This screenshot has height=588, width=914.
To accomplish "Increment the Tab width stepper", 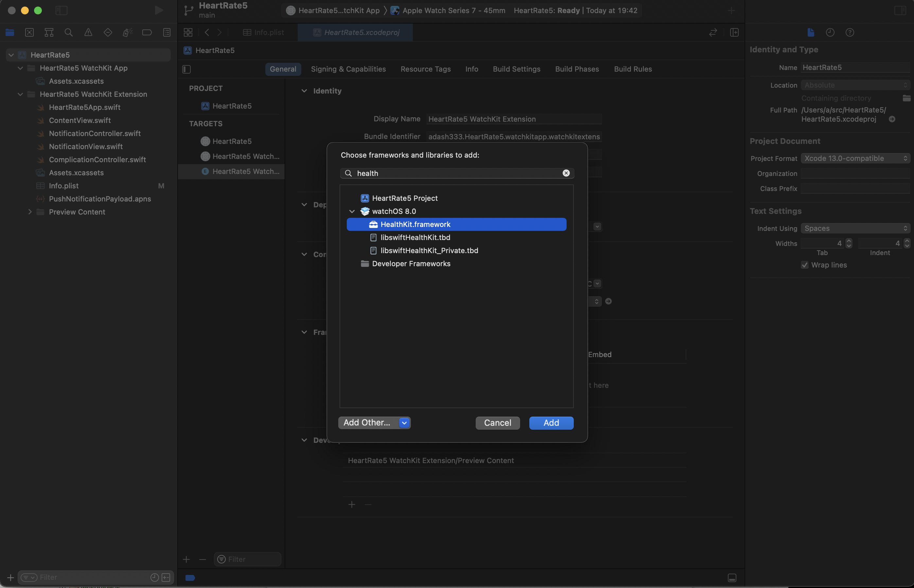I will tap(849, 241).
